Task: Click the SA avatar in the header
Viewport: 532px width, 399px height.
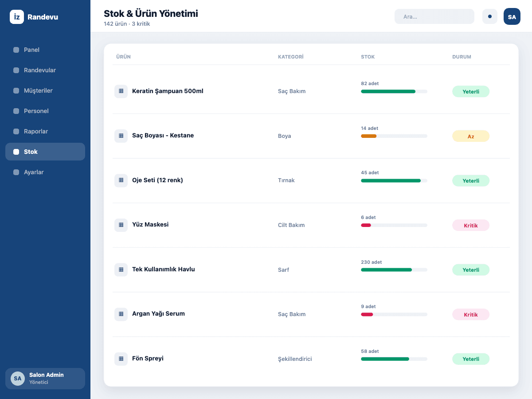Action: [x=512, y=16]
